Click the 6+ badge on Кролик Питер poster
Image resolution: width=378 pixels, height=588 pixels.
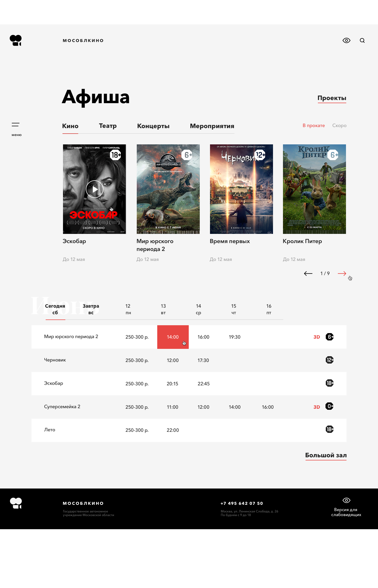click(333, 155)
